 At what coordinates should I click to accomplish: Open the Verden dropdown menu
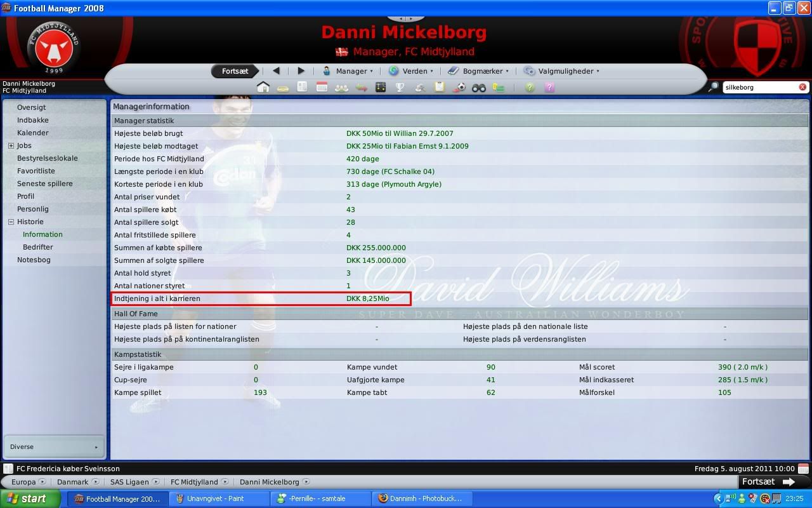[411, 71]
